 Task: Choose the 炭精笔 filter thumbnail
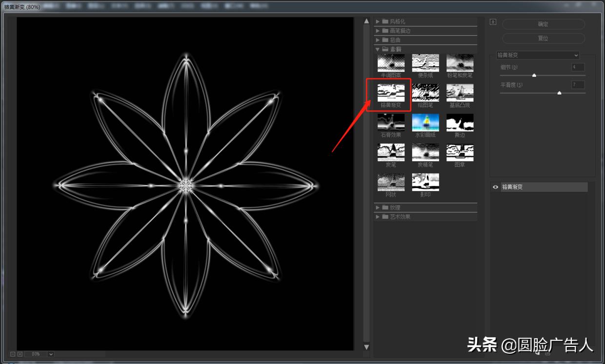tap(425, 153)
